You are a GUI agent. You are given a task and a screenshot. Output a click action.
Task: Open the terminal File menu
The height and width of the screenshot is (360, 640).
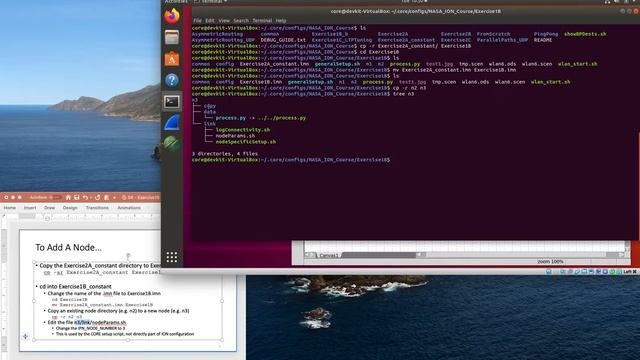point(198,20)
